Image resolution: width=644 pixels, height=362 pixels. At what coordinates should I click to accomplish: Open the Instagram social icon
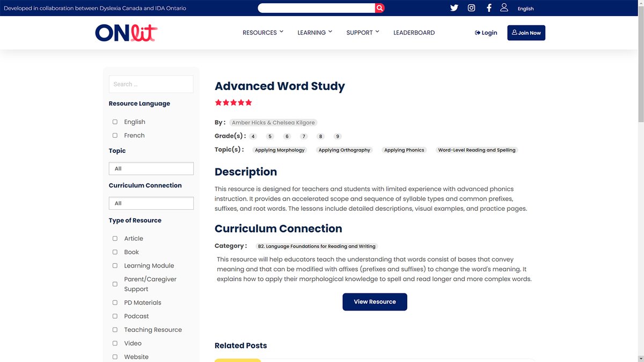pyautogui.click(x=471, y=8)
